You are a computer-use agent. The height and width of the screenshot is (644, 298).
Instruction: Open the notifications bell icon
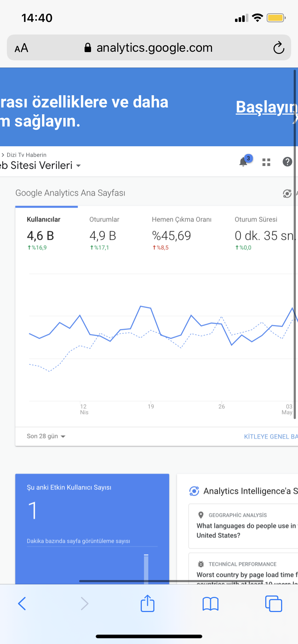click(x=244, y=162)
